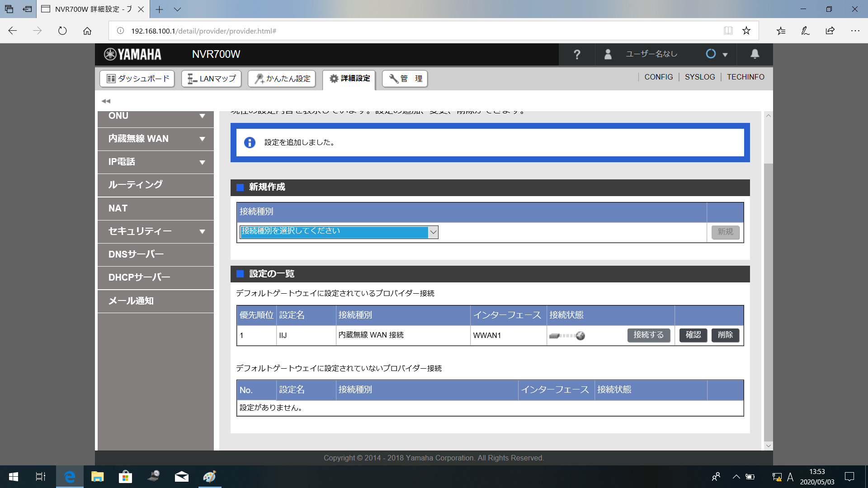Select the 詳細設定 tab
The width and height of the screenshot is (868, 488).
tap(349, 79)
